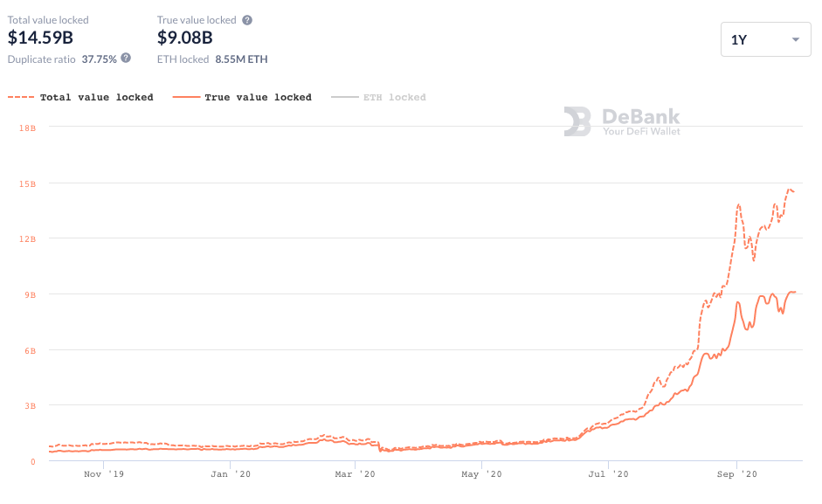Click the Total value locked header above $14.59B
This screenshot has height=504, width=822.
click(x=48, y=19)
